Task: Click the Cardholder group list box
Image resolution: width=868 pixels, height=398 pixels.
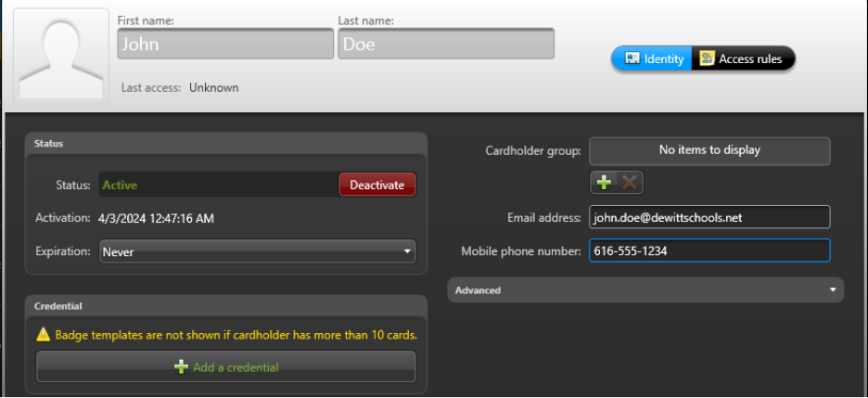Action: 709,150
